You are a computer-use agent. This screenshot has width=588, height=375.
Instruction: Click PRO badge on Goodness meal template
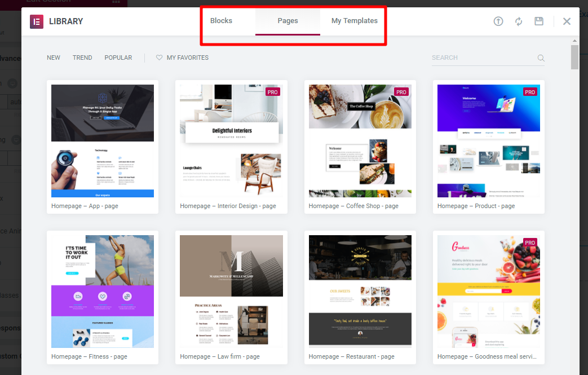pyautogui.click(x=530, y=242)
